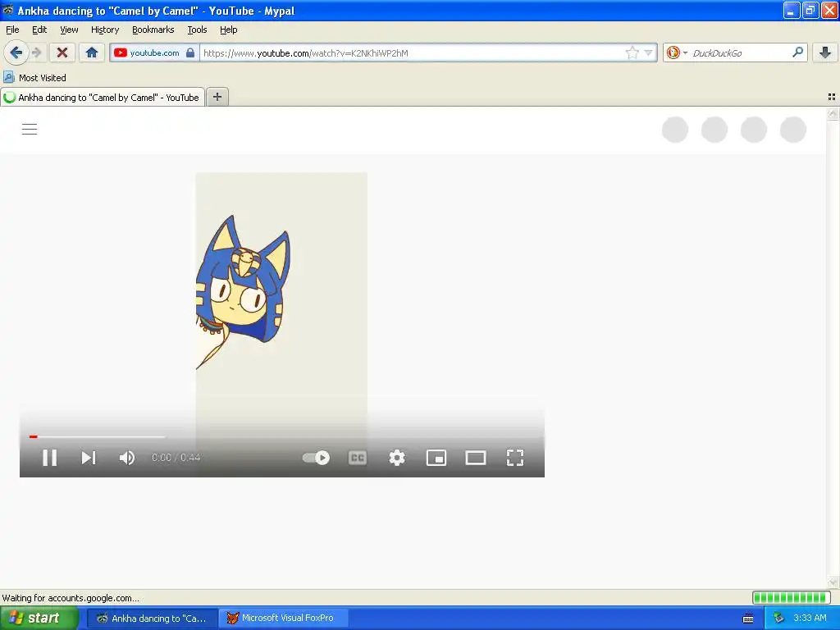Click the vertical scrollbar down arrow
Image resolution: width=840 pixels, height=630 pixels.
[x=833, y=582]
